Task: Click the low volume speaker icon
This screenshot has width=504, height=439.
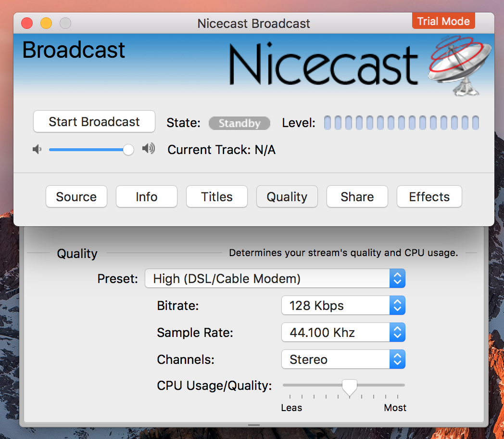Action: [x=37, y=149]
